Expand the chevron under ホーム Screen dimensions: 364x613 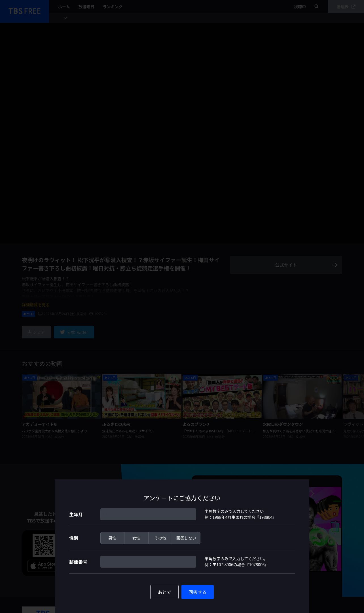(x=65, y=18)
